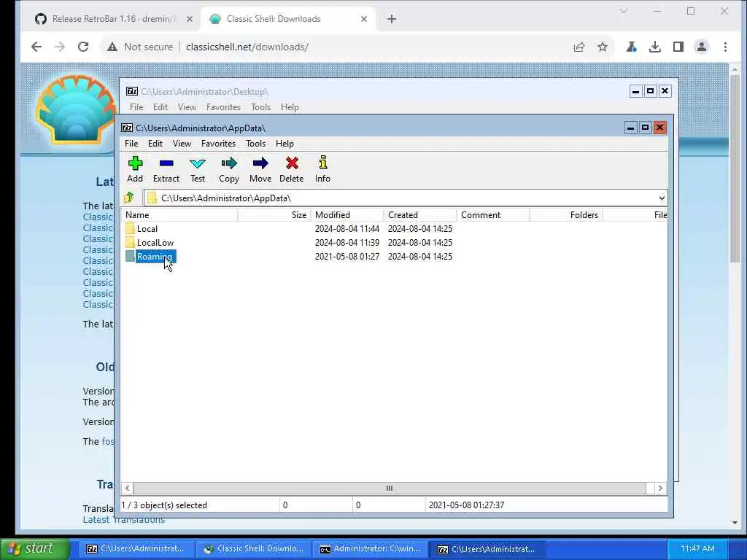
Task: Open the View menu in AppData window
Action: pyautogui.click(x=182, y=144)
